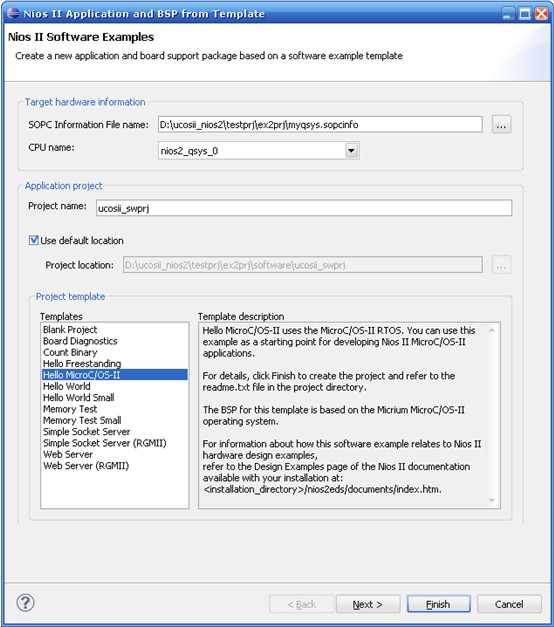Pick Web Server (RGMII) template
Image resolution: width=554 pixels, height=627 pixels.
86,466
